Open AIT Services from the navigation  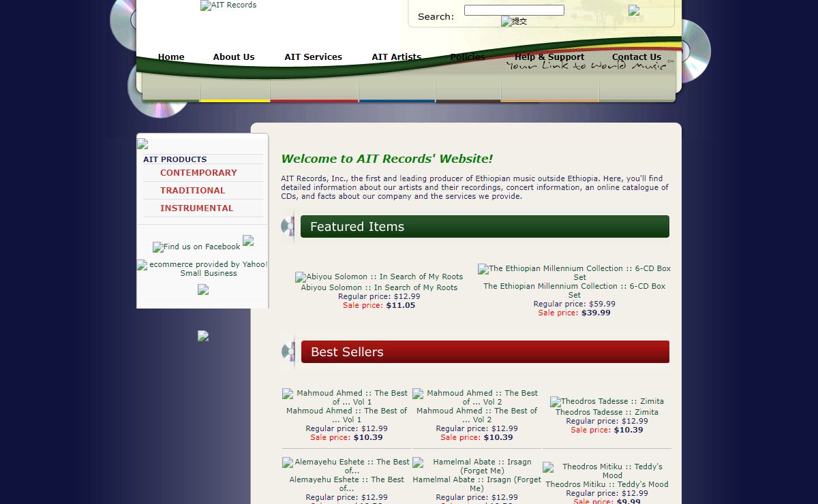coord(314,57)
